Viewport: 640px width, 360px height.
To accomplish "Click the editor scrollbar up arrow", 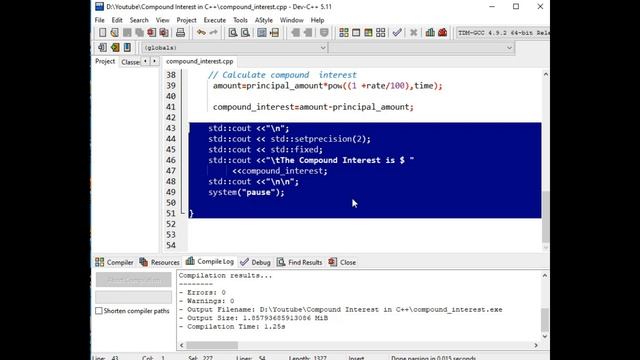I will 546,74.
